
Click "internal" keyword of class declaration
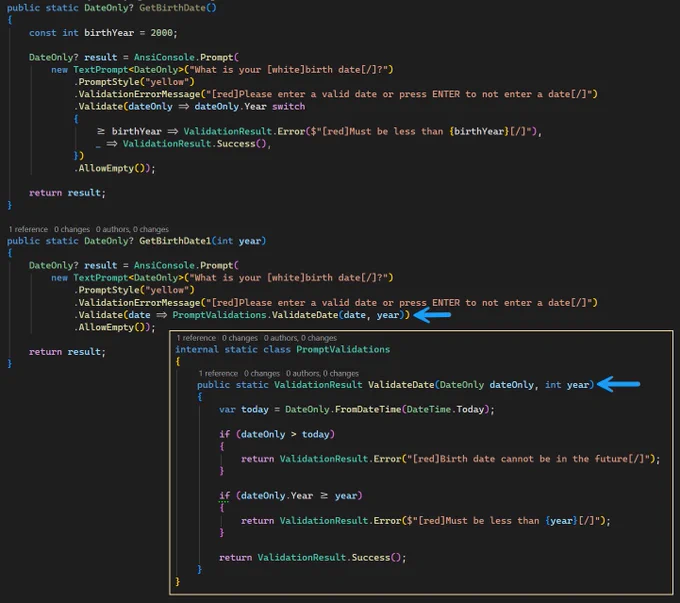tap(197, 349)
